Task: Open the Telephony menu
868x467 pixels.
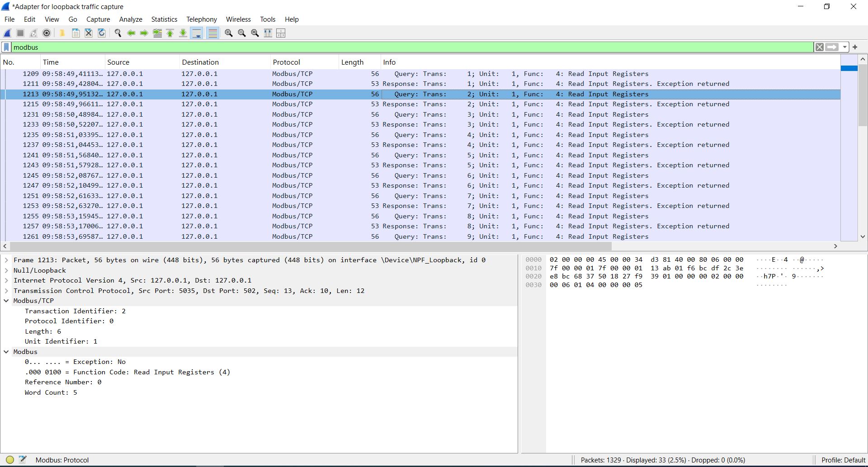Action: click(202, 19)
